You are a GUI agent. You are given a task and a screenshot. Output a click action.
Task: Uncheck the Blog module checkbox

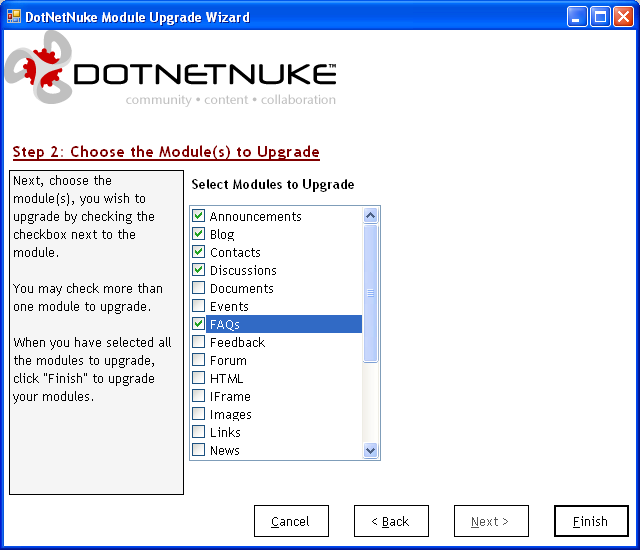pos(198,234)
